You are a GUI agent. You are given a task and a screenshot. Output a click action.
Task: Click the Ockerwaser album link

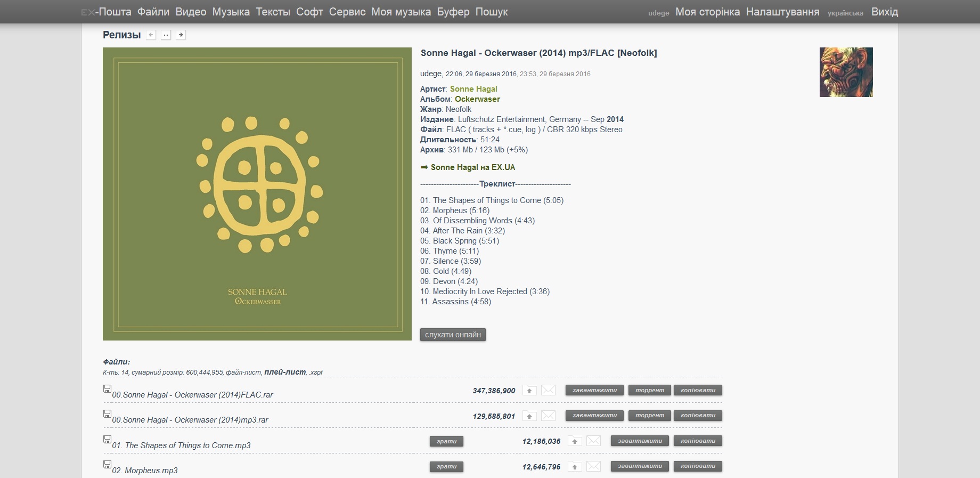click(477, 99)
